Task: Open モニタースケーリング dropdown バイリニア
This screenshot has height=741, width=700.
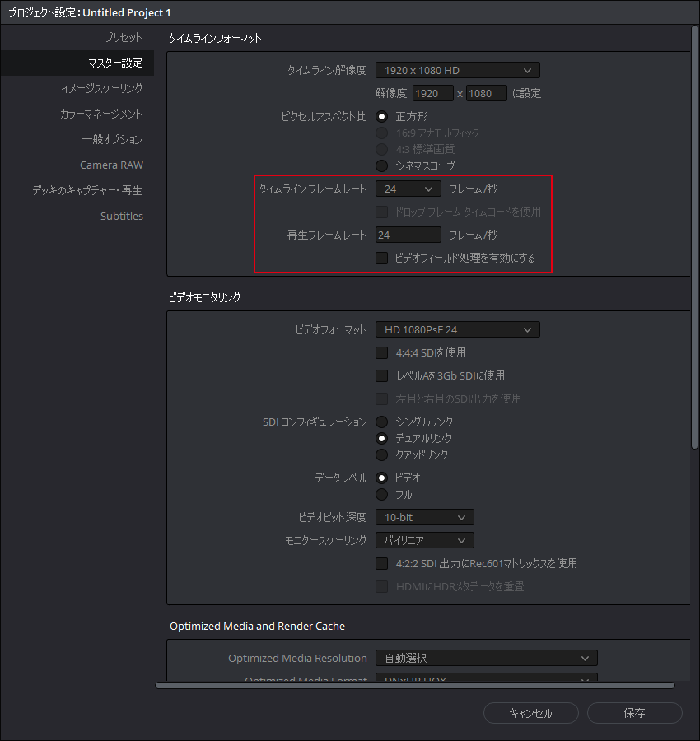Action: (424, 540)
